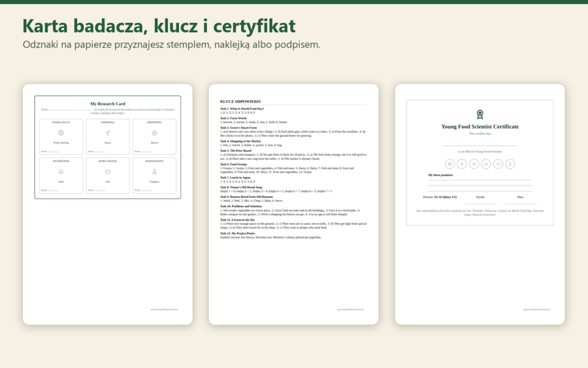Image resolution: width=588 pixels, height=368 pixels.
Task: Open the Klucz odpowiedzi page thumbnail
Action: click(293, 204)
